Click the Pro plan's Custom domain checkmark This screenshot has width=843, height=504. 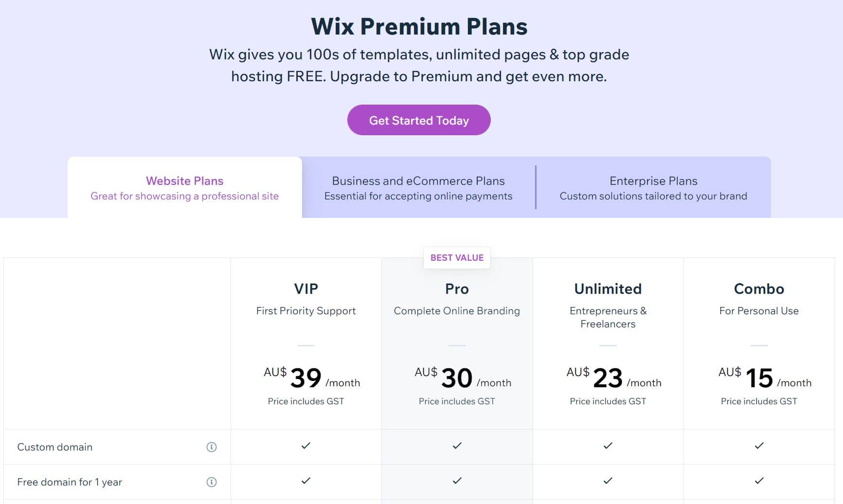(456, 445)
